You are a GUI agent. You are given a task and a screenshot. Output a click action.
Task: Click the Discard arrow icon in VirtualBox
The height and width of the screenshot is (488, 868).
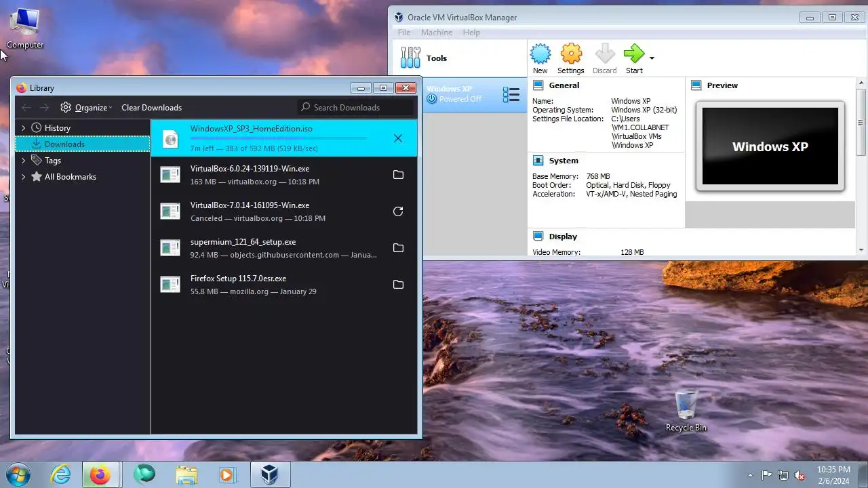[604, 55]
